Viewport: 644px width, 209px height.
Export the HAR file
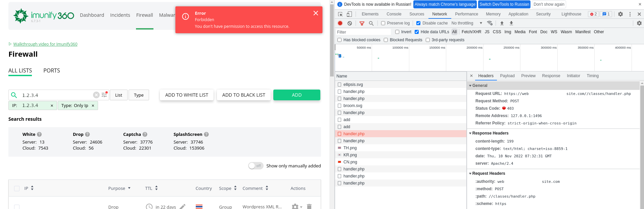pyautogui.click(x=511, y=23)
